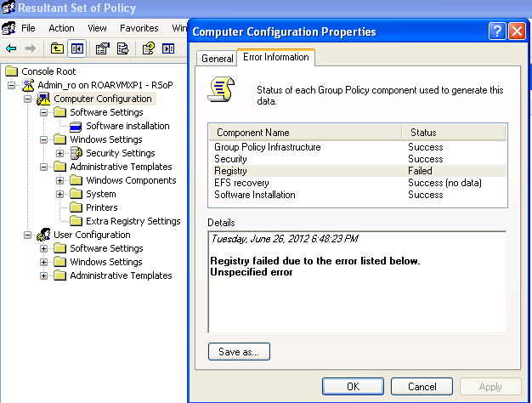Click the Save as... button
The image size is (532, 403).
(239, 351)
